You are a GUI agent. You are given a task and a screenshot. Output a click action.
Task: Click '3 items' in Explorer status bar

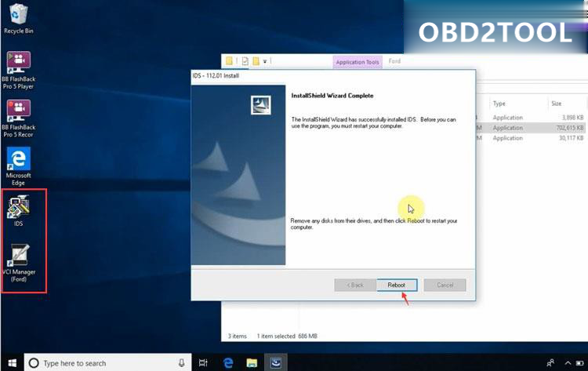coord(238,336)
